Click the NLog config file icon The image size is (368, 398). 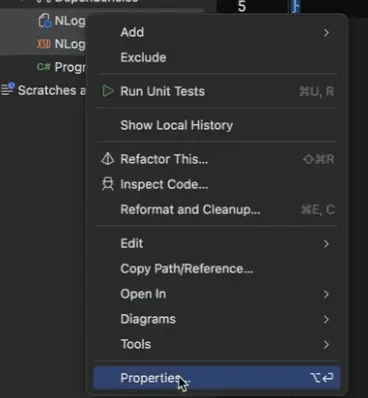point(45,21)
